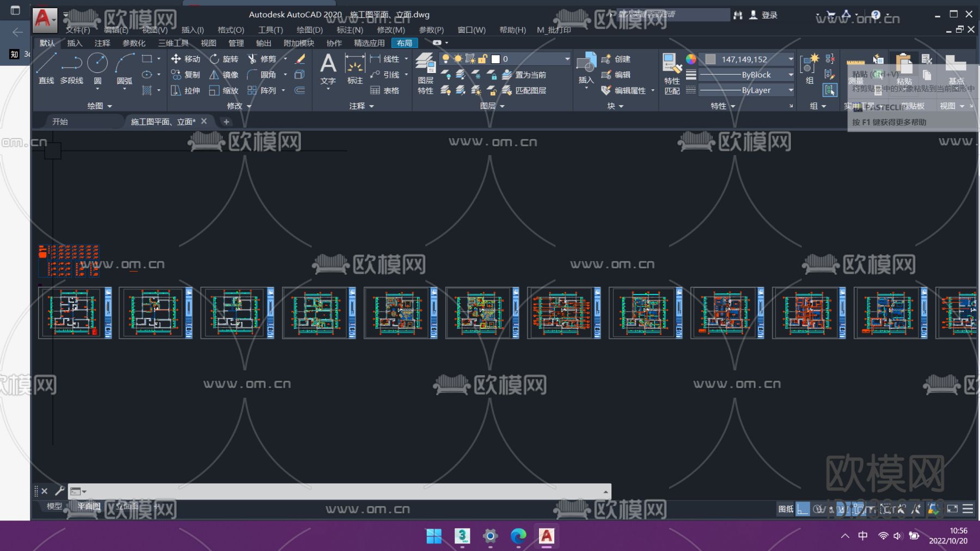
Task: Click the Offset tool icon
Action: tap(300, 90)
